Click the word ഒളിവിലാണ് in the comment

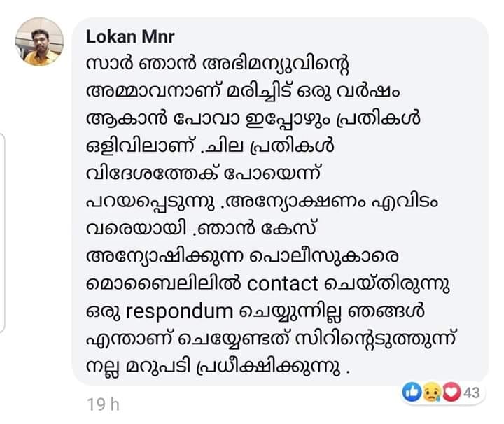(x=141, y=146)
